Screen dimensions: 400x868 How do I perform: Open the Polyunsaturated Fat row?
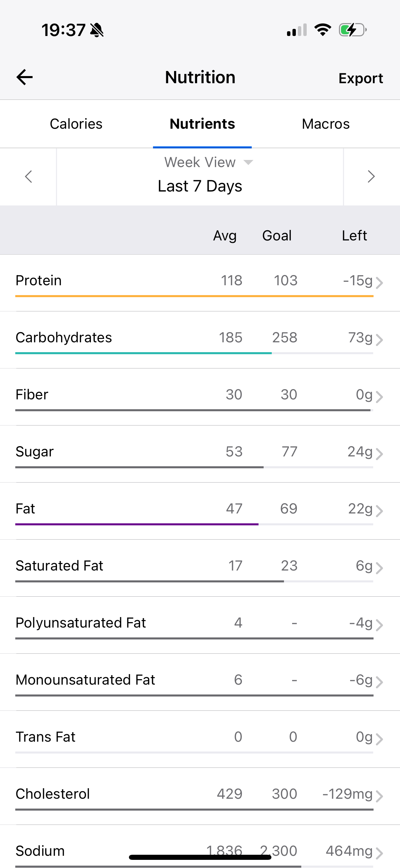click(x=136, y=623)
